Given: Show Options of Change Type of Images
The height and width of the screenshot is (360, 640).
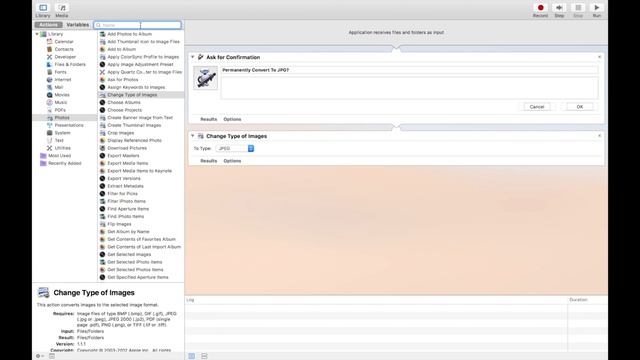Looking at the screenshot, I should tap(232, 161).
